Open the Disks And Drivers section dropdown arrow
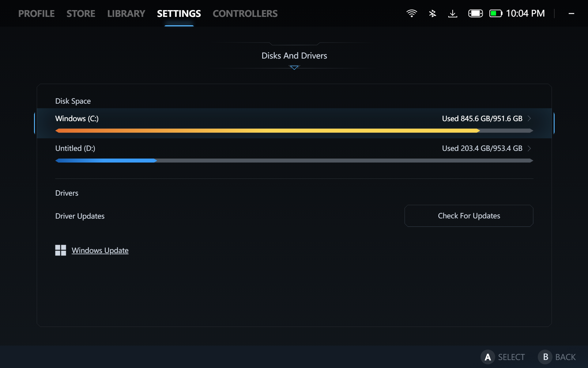This screenshot has width=588, height=368. point(294,67)
